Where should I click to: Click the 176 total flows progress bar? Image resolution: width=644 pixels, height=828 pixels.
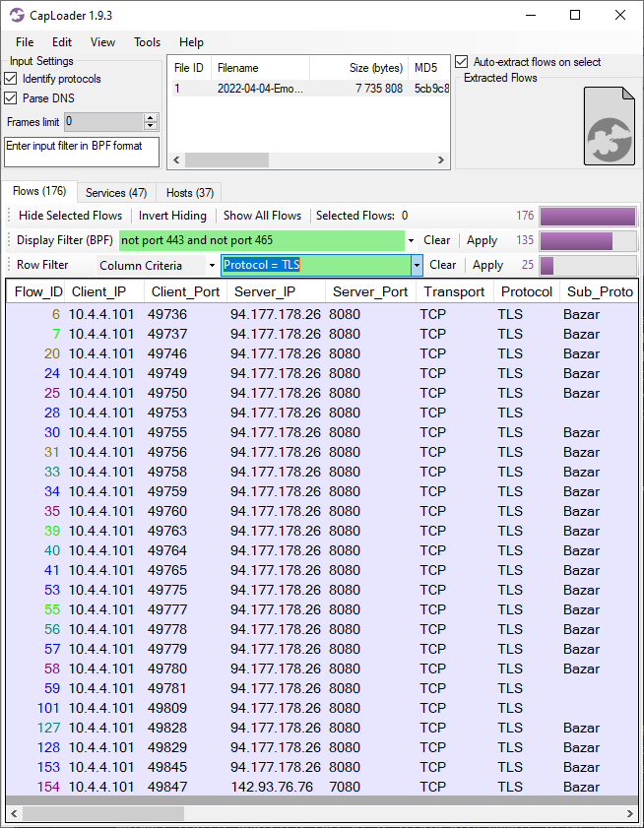588,216
